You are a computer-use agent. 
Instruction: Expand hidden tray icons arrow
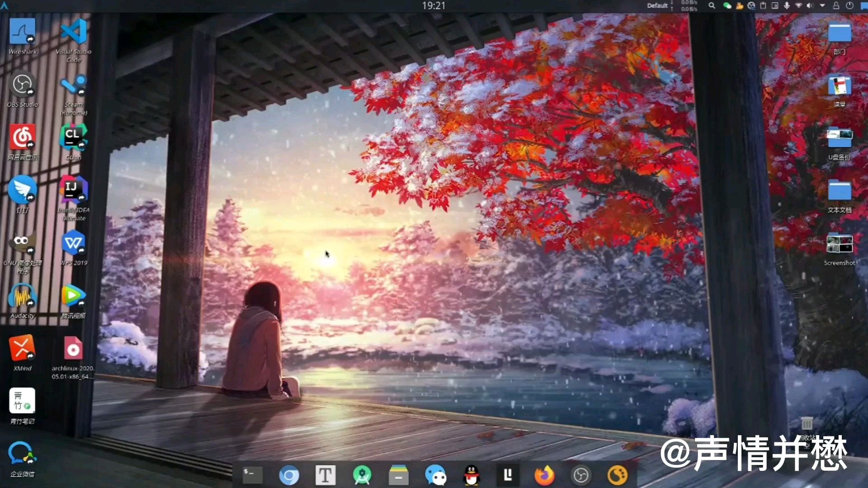(822, 5)
